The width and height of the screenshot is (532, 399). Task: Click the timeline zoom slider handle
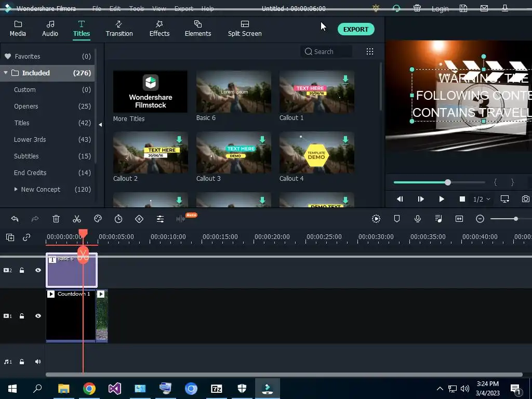coord(516,219)
